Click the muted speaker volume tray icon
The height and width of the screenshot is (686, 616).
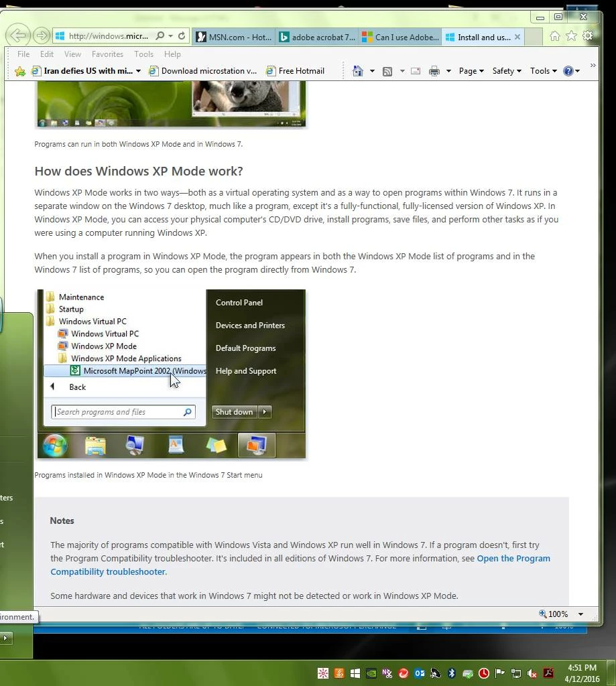[532, 673]
